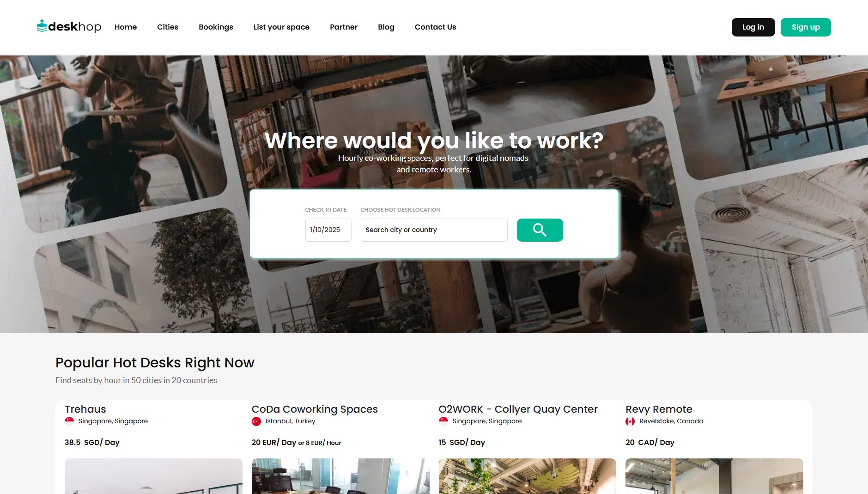
Task: Open the Home menu item
Action: (126, 27)
